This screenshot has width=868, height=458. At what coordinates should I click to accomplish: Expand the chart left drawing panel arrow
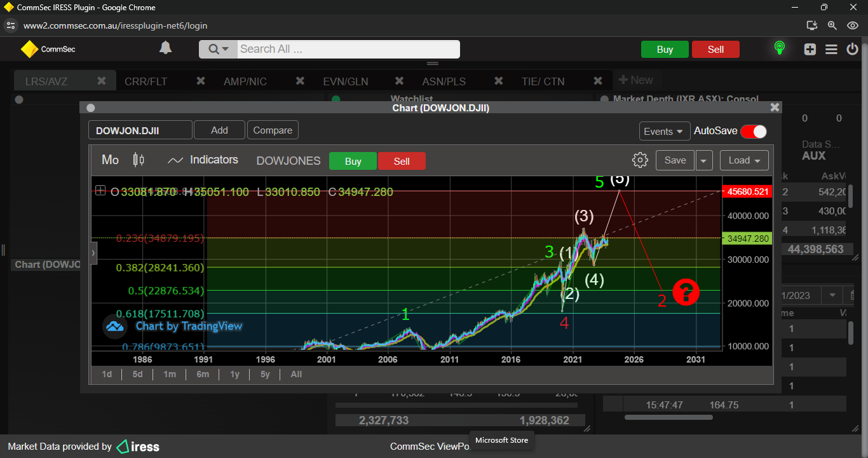click(x=93, y=253)
